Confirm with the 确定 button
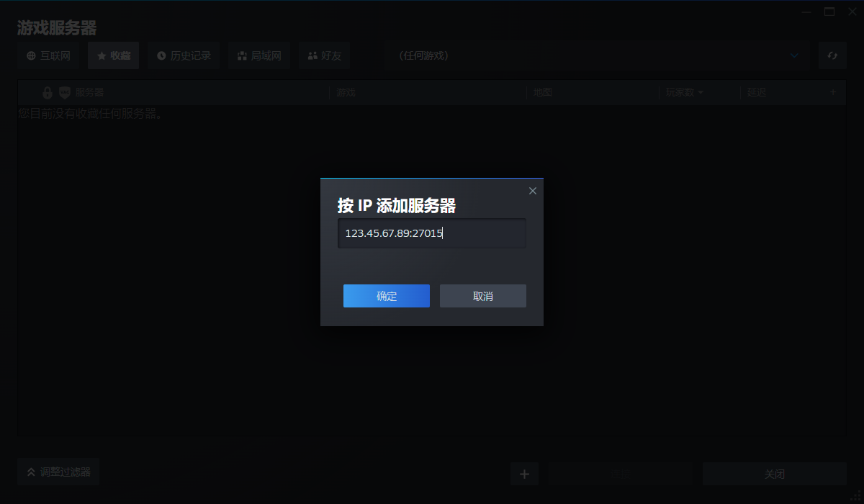Screen dimensions: 864x504 pos(386,296)
